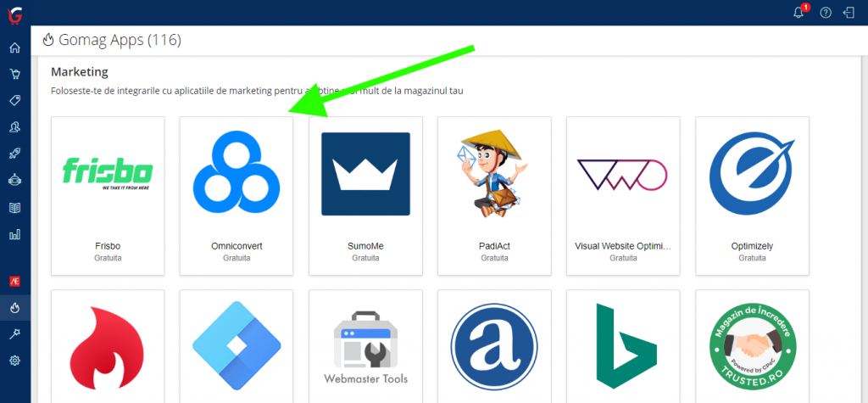Click Gratuita label under PadiAct
The height and width of the screenshot is (403, 868).
(494, 258)
